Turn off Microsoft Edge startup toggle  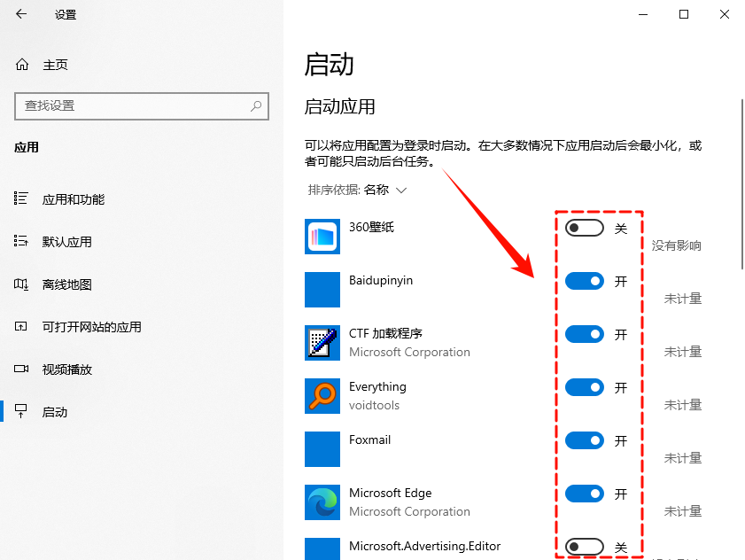[585, 494]
